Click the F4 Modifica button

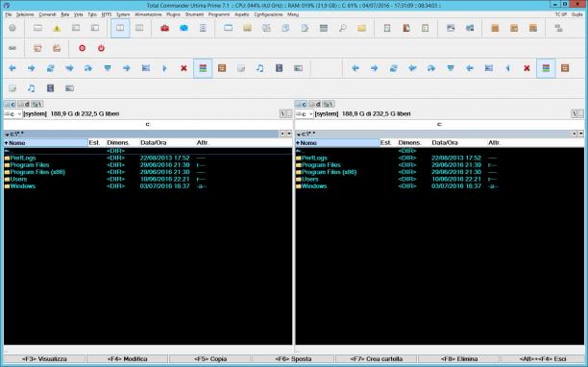coord(127,358)
